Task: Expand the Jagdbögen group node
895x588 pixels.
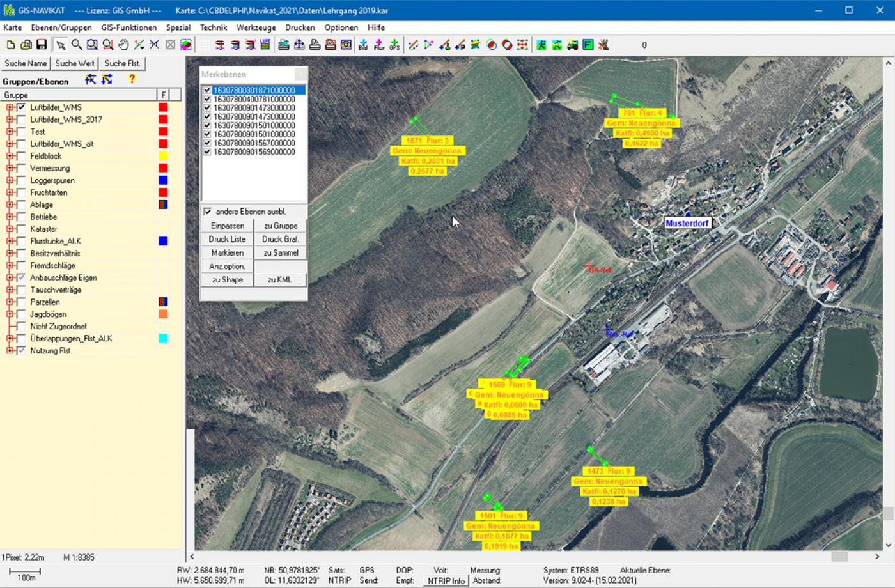Action: point(10,314)
